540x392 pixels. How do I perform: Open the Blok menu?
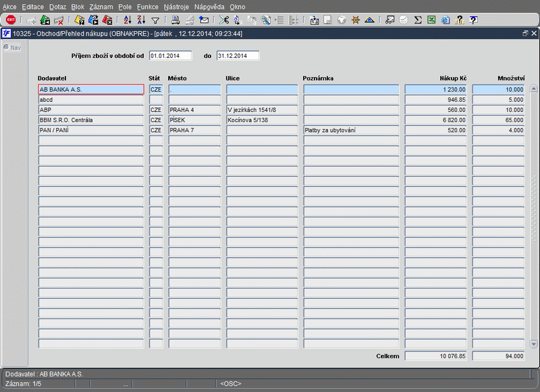pos(78,7)
